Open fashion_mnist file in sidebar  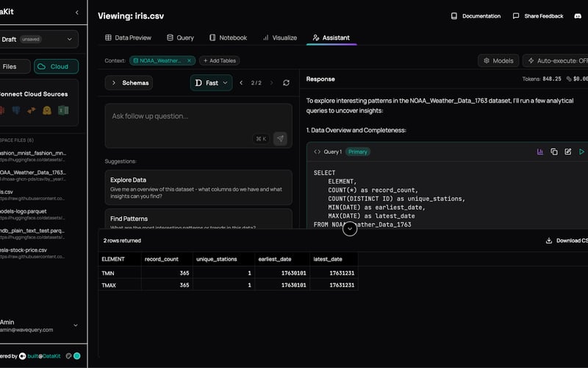(x=33, y=156)
